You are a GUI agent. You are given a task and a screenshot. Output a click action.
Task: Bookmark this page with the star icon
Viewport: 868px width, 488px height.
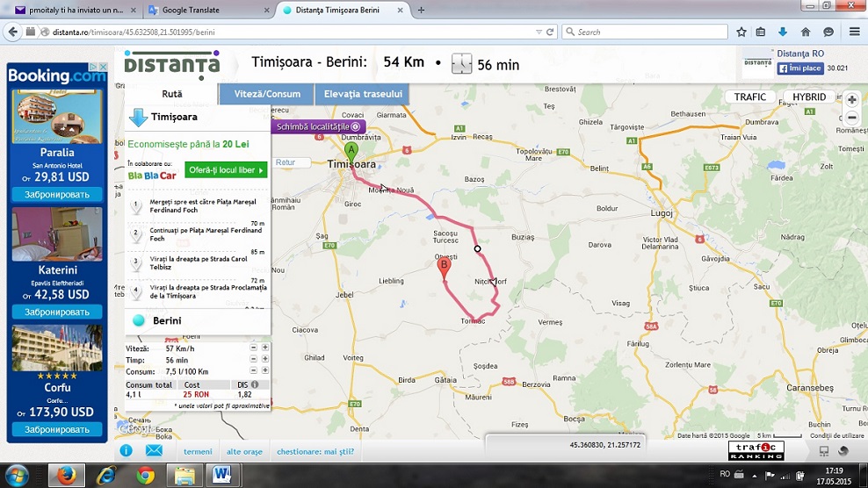[x=741, y=32]
